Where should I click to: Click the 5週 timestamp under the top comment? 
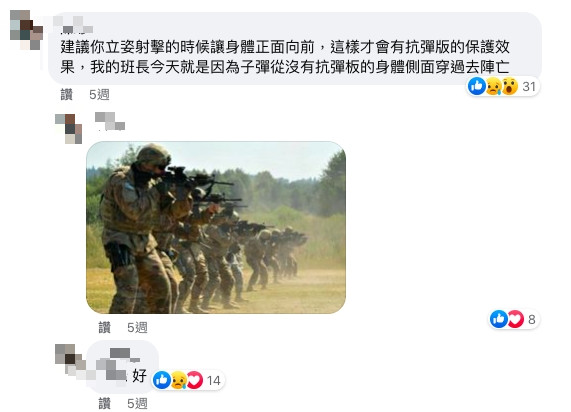pyautogui.click(x=99, y=95)
